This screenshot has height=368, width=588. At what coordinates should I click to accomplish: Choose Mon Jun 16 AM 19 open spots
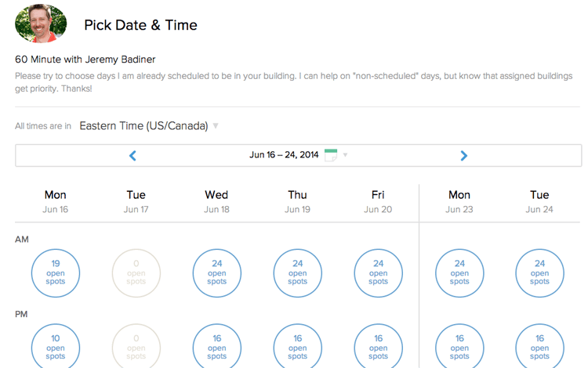click(56, 273)
